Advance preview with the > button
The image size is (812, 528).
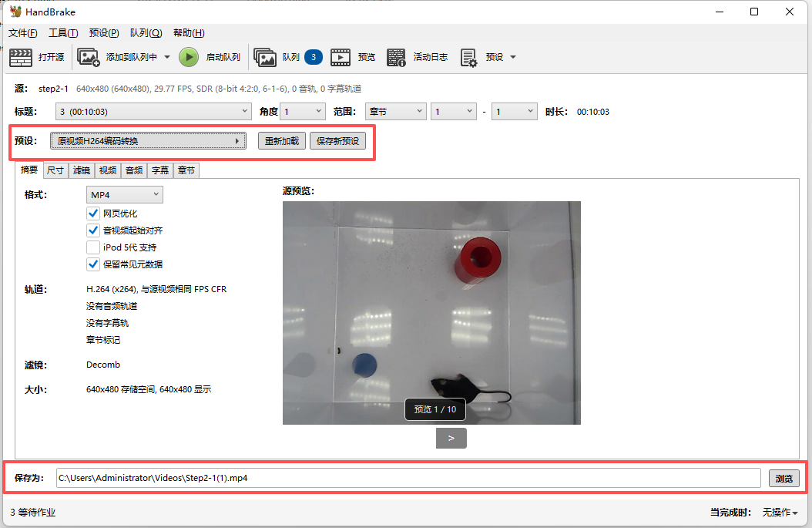(x=451, y=438)
